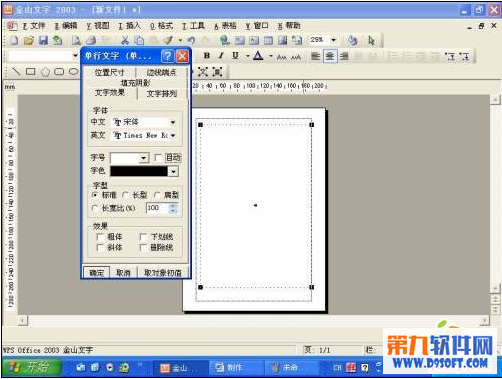Click the 制作 taskbar button
502x379 pixels.
[x=235, y=368]
